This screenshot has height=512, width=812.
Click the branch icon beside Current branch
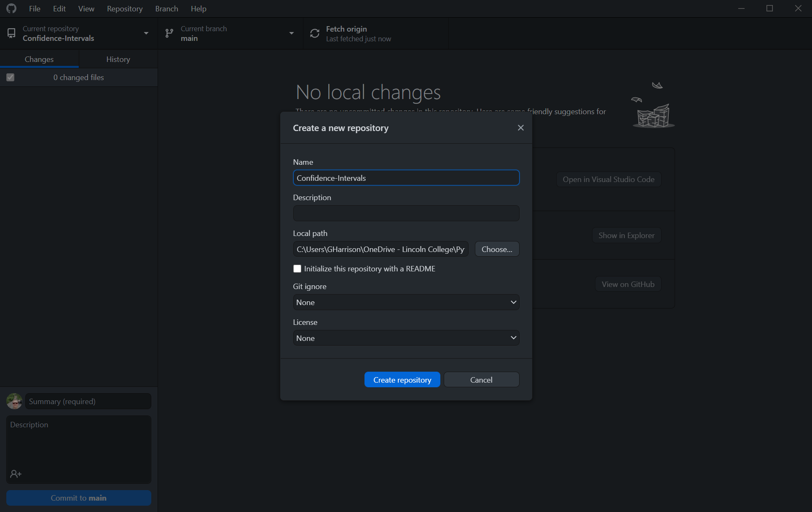(x=169, y=33)
